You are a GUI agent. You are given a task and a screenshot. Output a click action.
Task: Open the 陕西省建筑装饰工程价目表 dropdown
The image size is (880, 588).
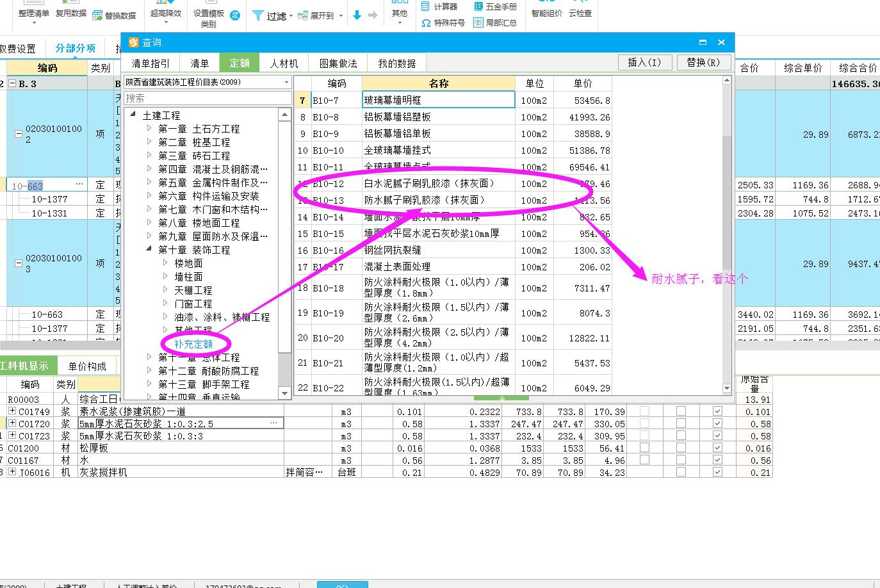[x=286, y=83]
